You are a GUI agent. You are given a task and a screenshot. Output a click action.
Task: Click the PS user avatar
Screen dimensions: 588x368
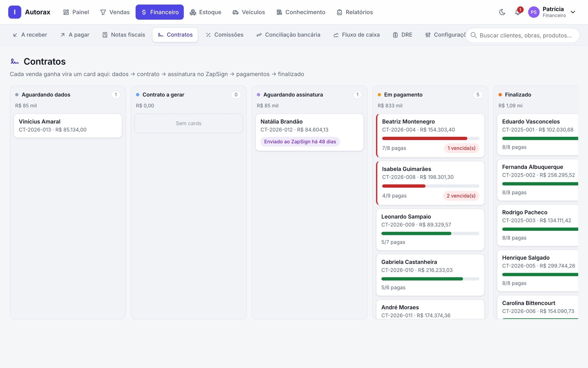pos(534,12)
